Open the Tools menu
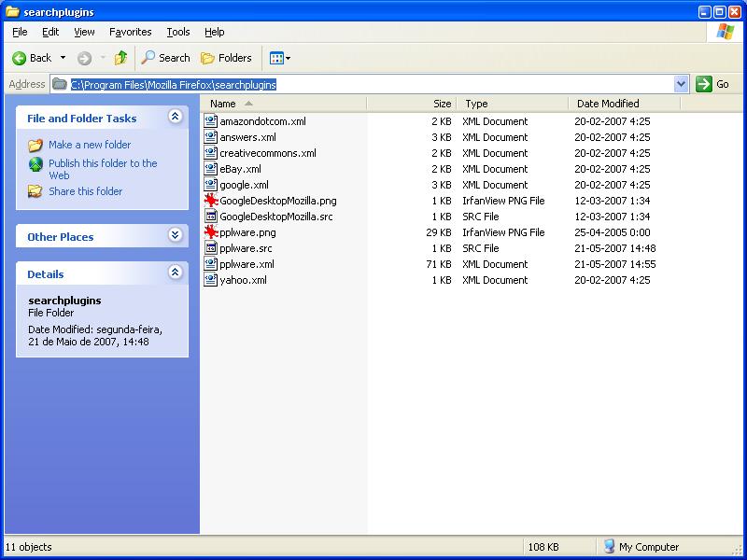Image resolution: width=747 pixels, height=560 pixels. [178, 32]
